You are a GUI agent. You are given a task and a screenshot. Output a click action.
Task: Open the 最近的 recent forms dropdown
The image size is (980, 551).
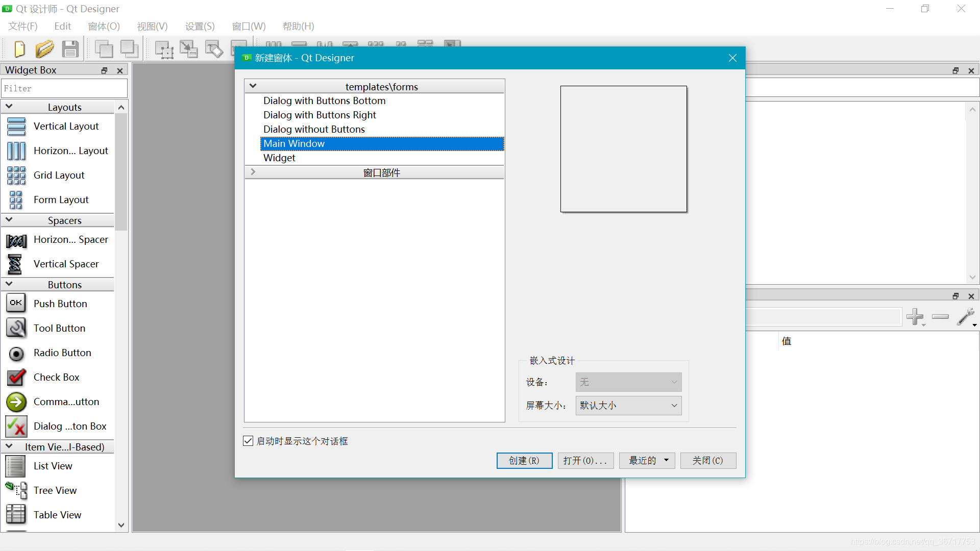[647, 461]
